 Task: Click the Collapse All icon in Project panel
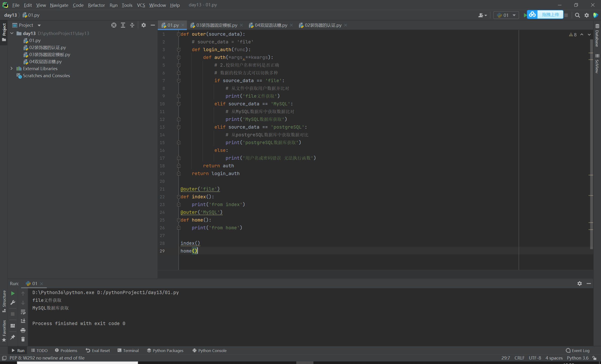point(132,25)
